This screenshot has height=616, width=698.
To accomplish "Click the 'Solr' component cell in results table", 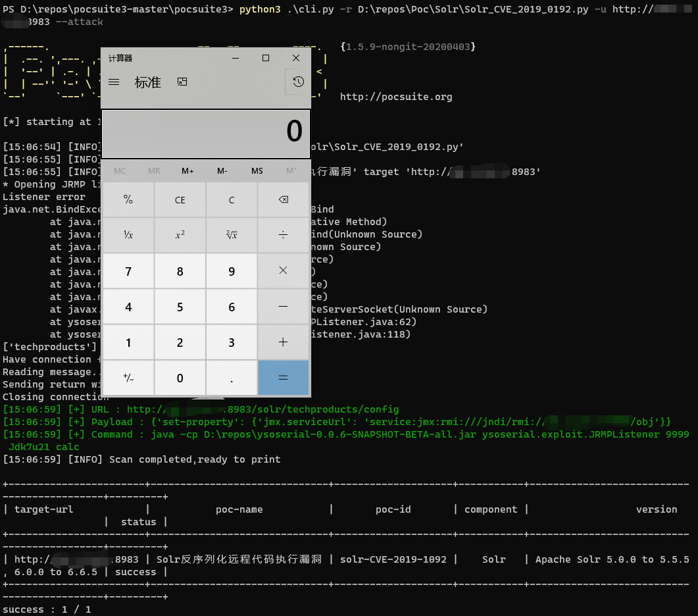I will pos(493,559).
